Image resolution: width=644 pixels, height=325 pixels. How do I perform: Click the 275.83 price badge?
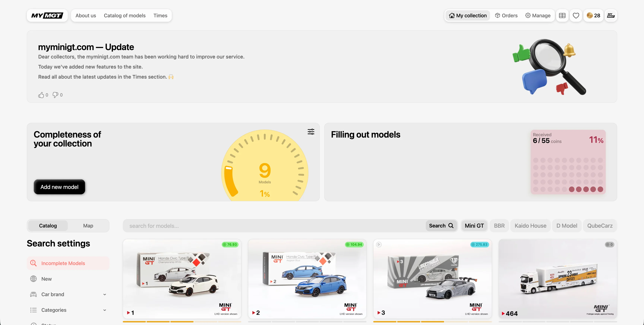coord(479,245)
